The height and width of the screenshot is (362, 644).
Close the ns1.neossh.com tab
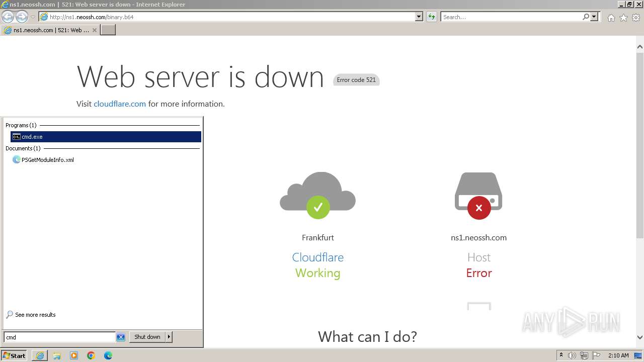94,30
